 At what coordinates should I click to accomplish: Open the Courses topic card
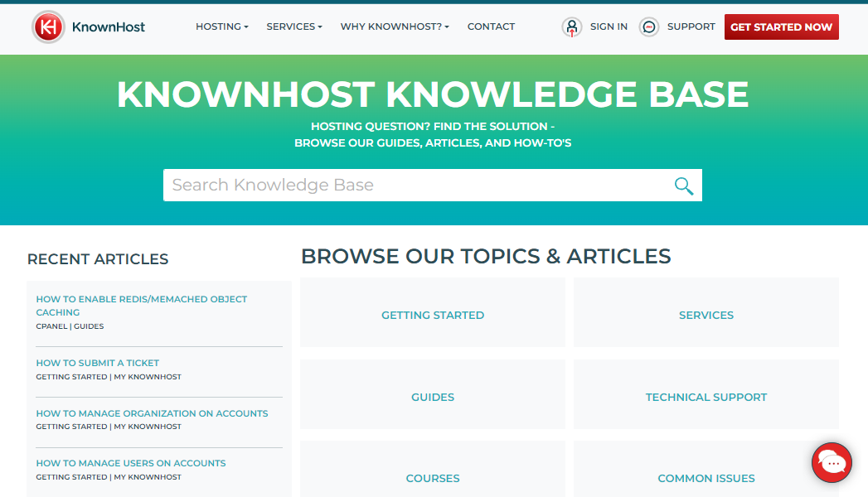tap(432, 470)
